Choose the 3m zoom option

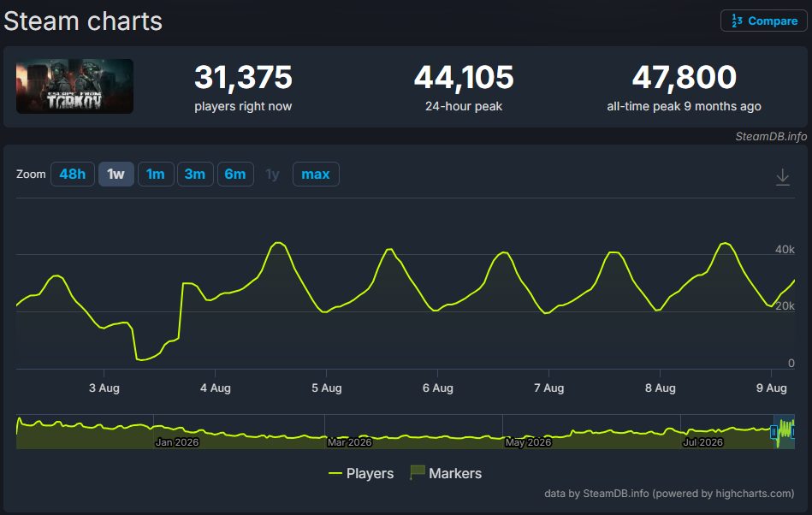(195, 174)
